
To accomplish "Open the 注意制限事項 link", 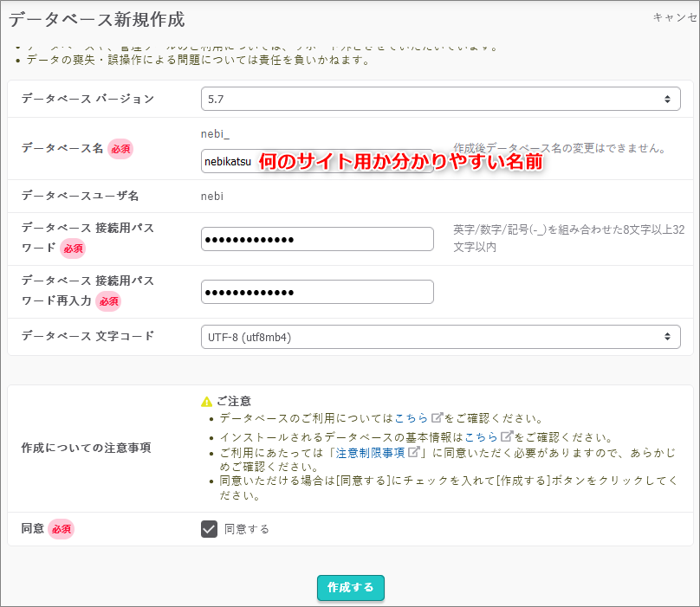I will pos(371,452).
